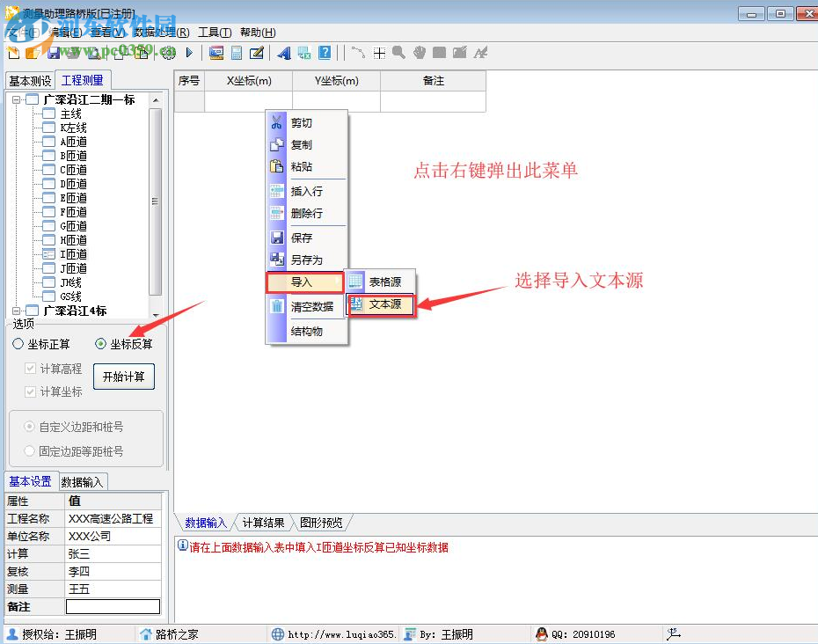The height and width of the screenshot is (644, 818).
Task: Click the 备注 input field
Action: click(113, 606)
